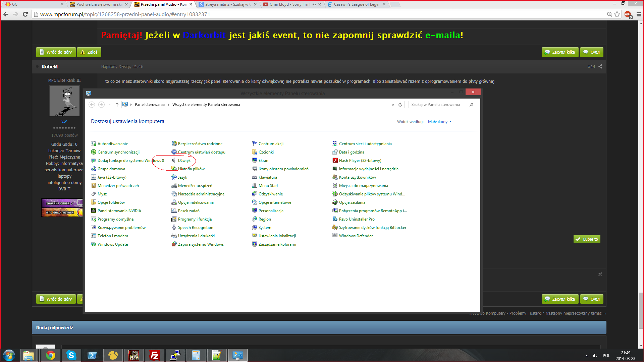Open a new browser tab

click(x=396, y=5)
